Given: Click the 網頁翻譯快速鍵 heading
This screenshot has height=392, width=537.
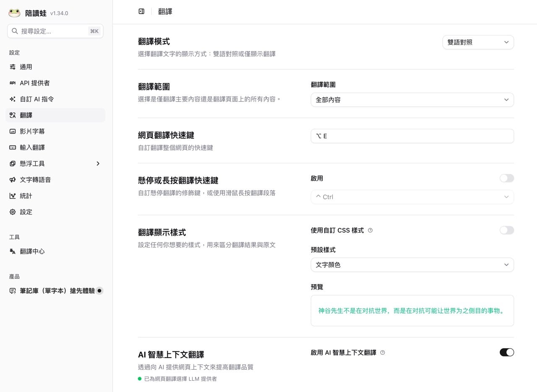Looking at the screenshot, I should [x=166, y=135].
